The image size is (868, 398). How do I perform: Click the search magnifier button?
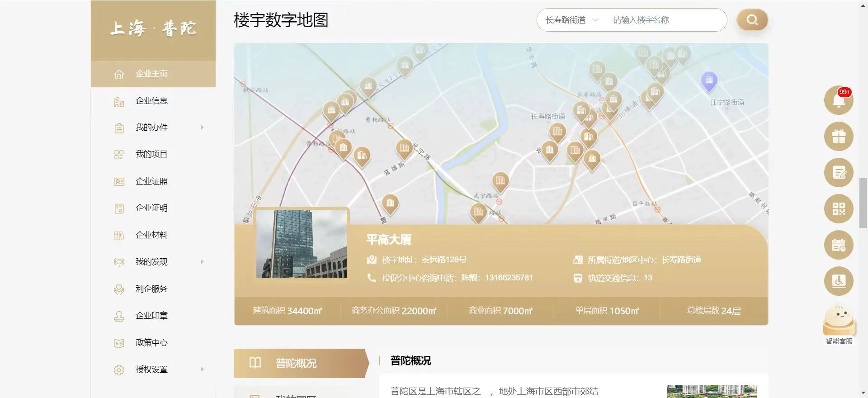(752, 20)
